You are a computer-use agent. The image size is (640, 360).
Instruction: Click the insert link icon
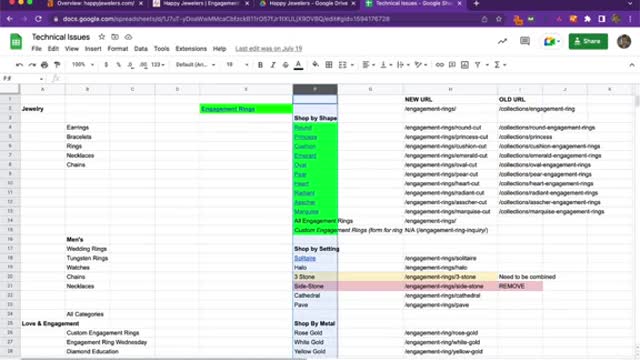tap(440, 64)
